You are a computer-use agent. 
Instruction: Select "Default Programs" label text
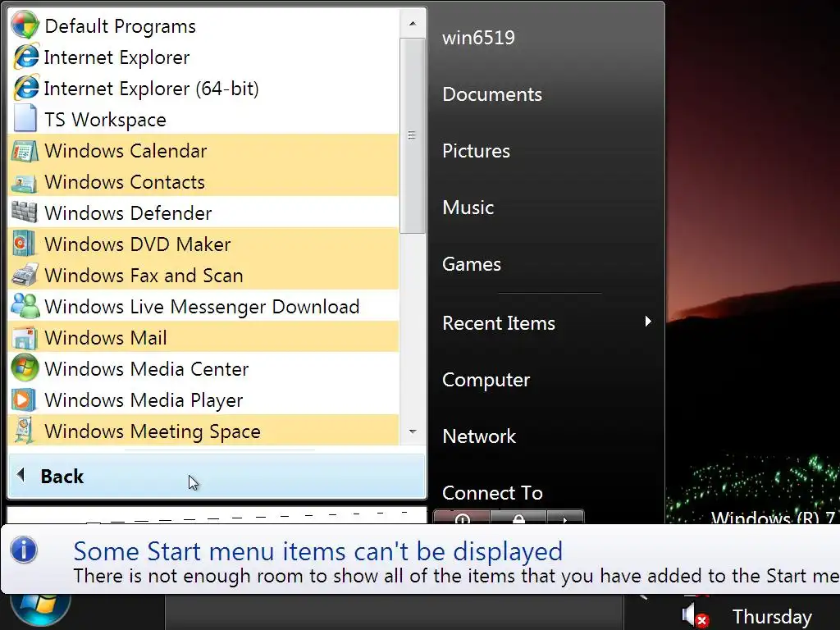pos(120,26)
